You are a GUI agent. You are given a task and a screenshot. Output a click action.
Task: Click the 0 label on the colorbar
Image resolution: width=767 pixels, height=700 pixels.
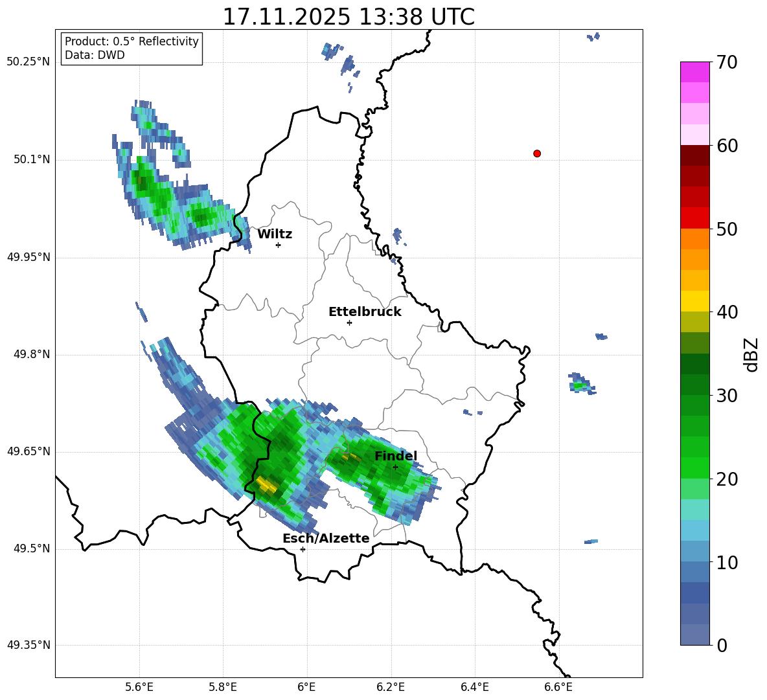722,645
